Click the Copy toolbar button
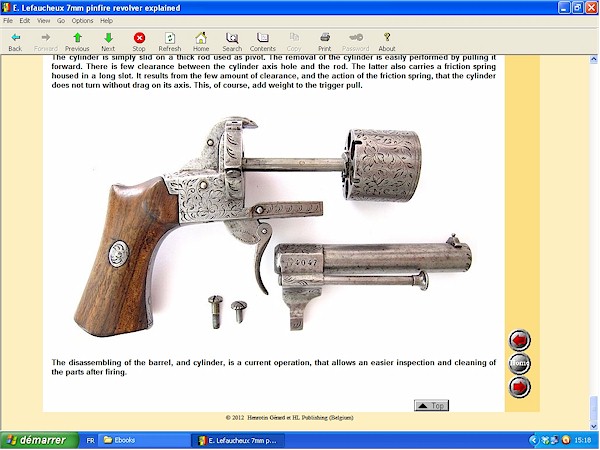Image resolution: width=600 pixels, height=450 pixels. (294, 42)
